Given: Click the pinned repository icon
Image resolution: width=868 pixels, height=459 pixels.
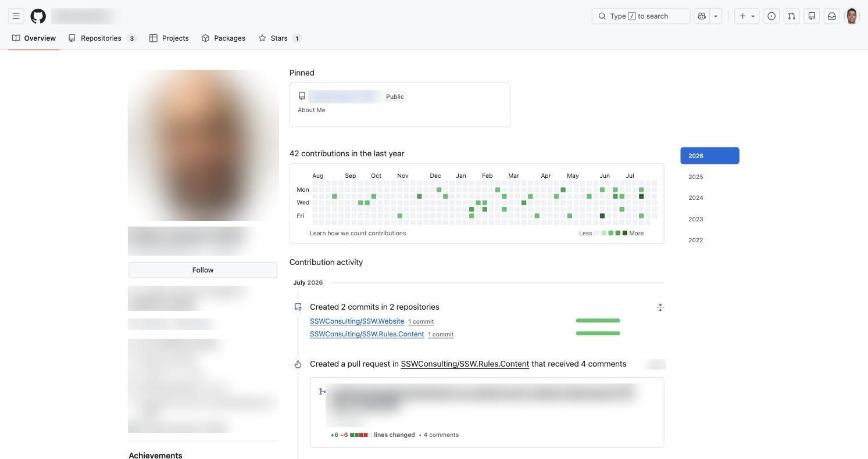Looking at the screenshot, I should (302, 96).
